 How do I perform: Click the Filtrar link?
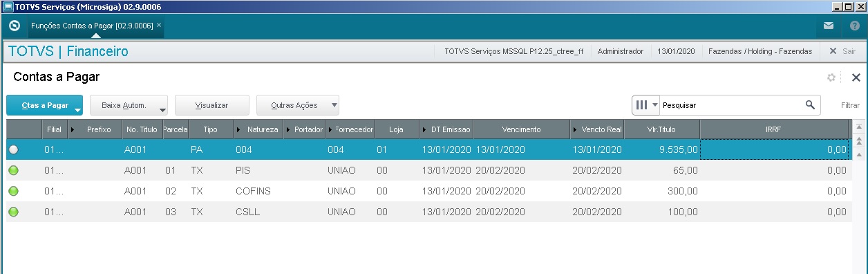[x=850, y=105]
